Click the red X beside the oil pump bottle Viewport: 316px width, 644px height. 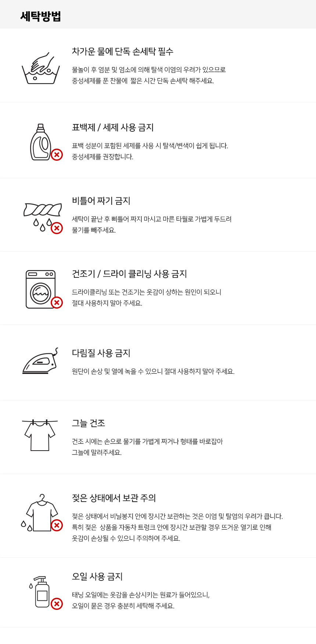tap(57, 604)
